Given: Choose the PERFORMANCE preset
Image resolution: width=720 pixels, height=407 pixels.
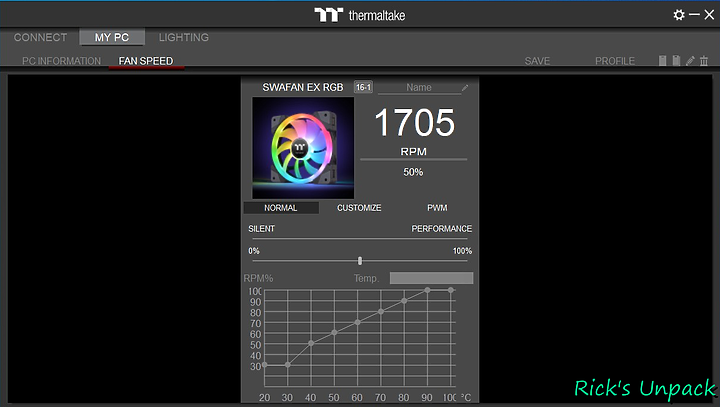Looking at the screenshot, I should click(x=442, y=228).
